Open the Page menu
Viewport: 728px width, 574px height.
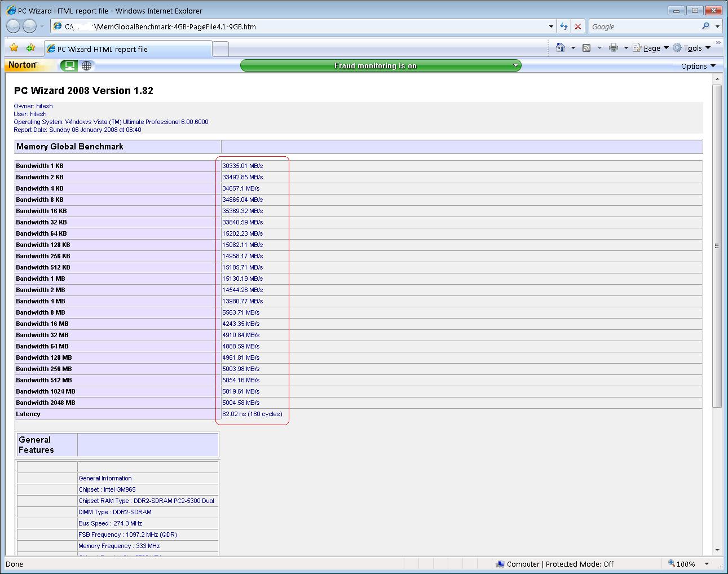[x=651, y=48]
